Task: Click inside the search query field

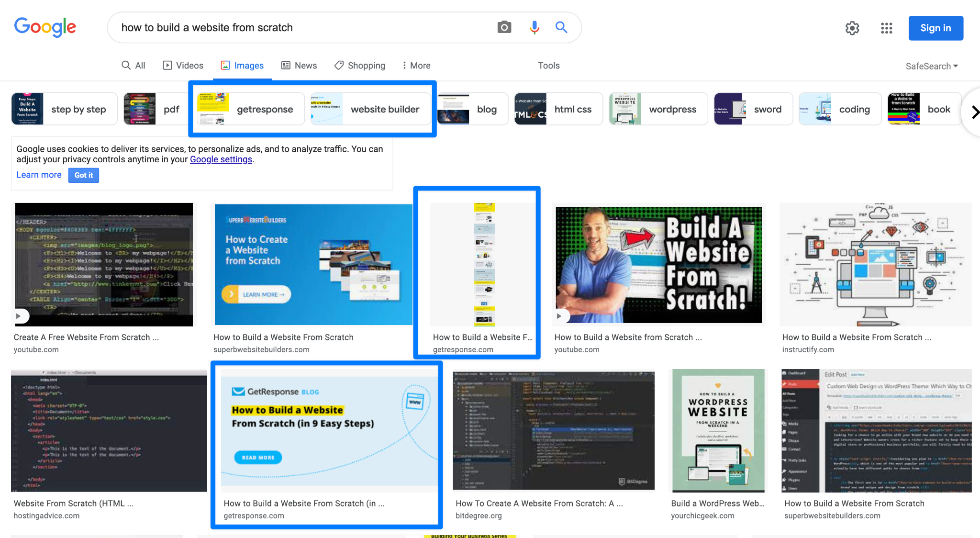Action: pos(301,27)
